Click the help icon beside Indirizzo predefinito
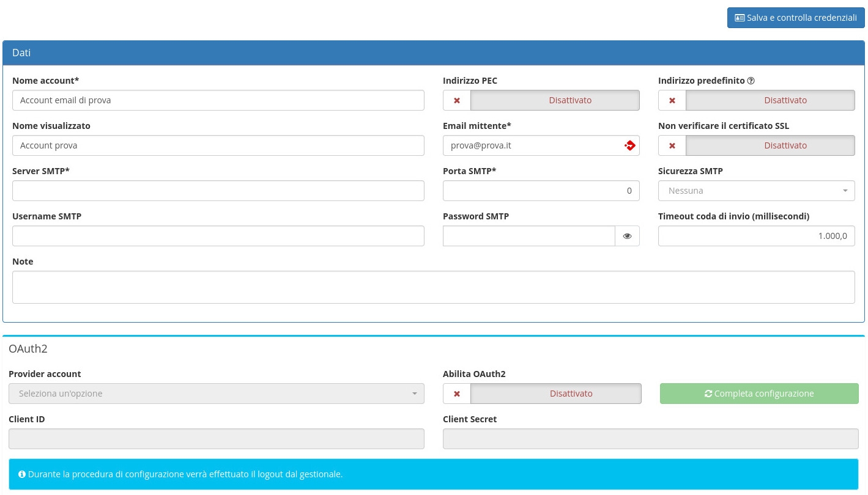 pyautogui.click(x=751, y=81)
